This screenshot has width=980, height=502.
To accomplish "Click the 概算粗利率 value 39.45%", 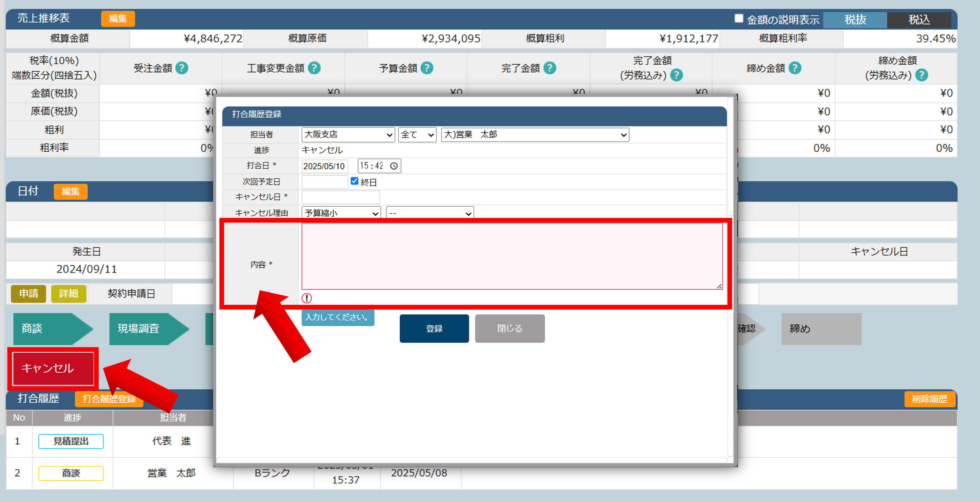I will (935, 39).
